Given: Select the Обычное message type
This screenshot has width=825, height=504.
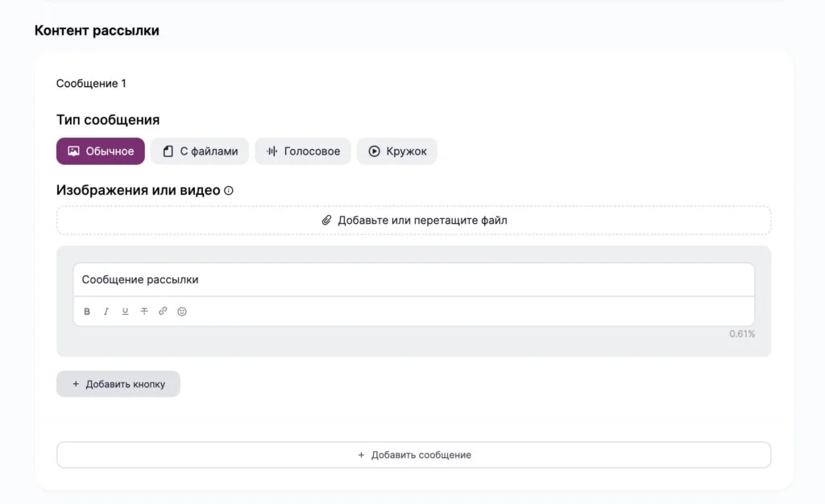Looking at the screenshot, I should coord(101,151).
